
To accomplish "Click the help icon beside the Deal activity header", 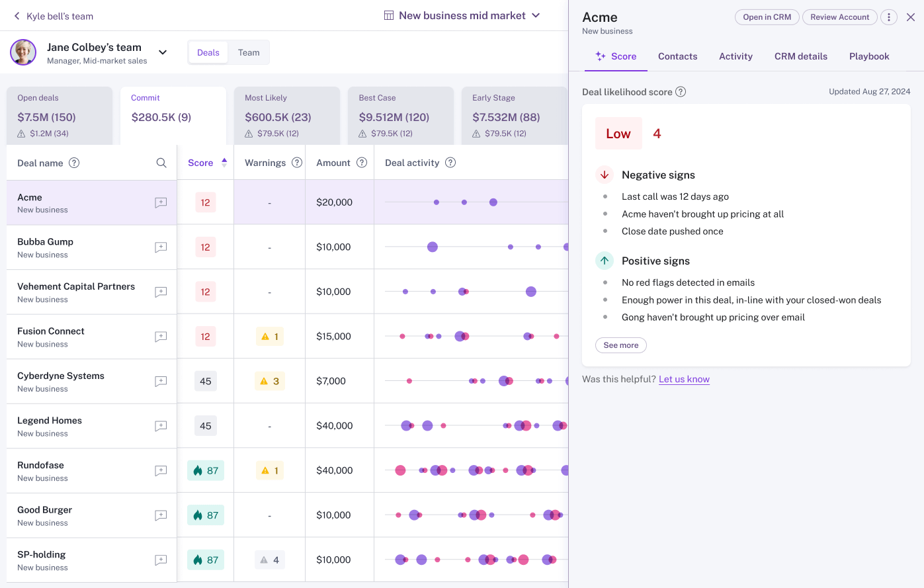I will pyautogui.click(x=452, y=162).
